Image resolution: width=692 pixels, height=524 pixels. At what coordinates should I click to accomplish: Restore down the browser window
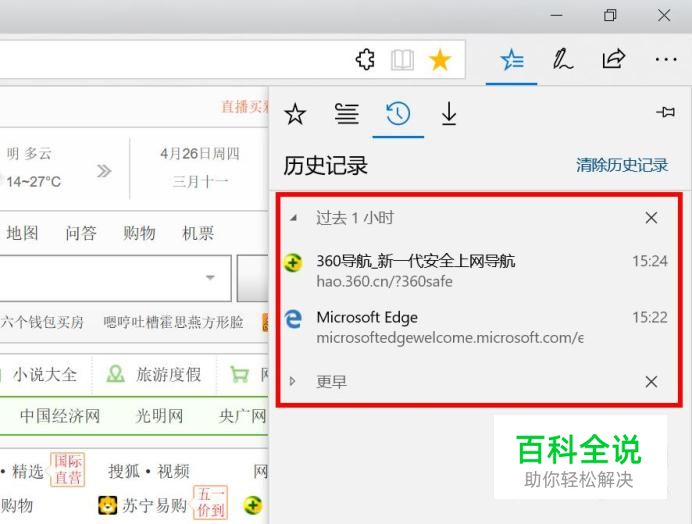[x=610, y=16]
